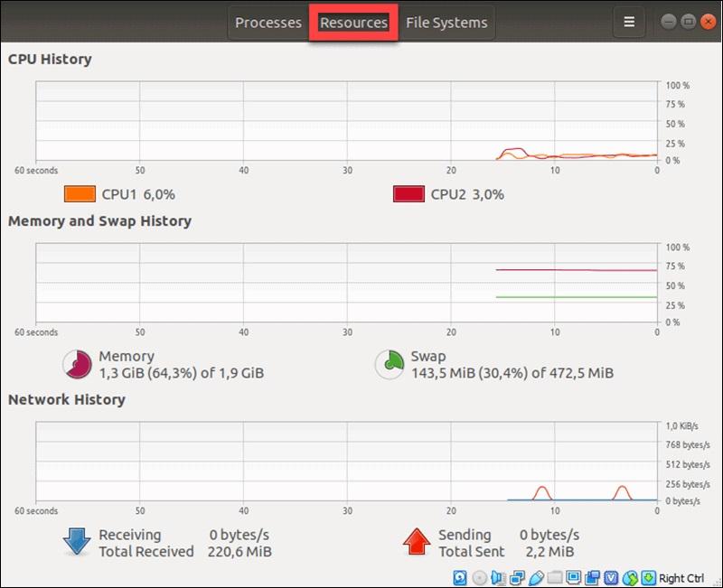This screenshot has width=723, height=588.
Task: Change the red CPU2 color swatch
Action: tap(408, 194)
